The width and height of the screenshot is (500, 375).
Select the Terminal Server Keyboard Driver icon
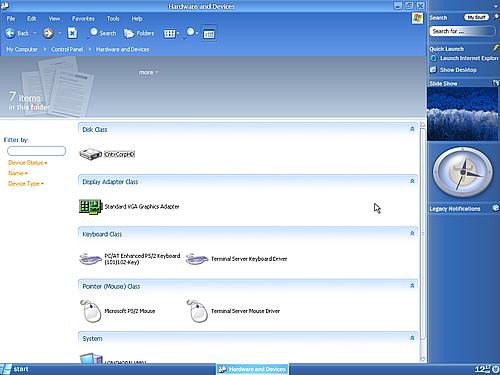tap(197, 259)
